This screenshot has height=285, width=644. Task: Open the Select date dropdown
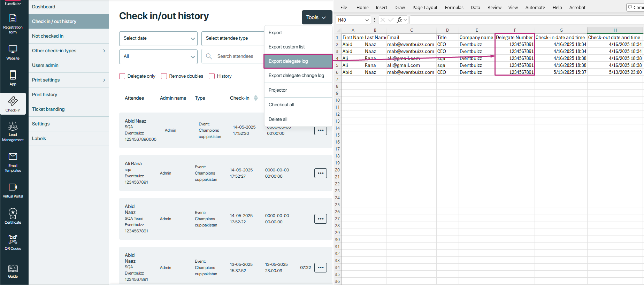pos(158,38)
